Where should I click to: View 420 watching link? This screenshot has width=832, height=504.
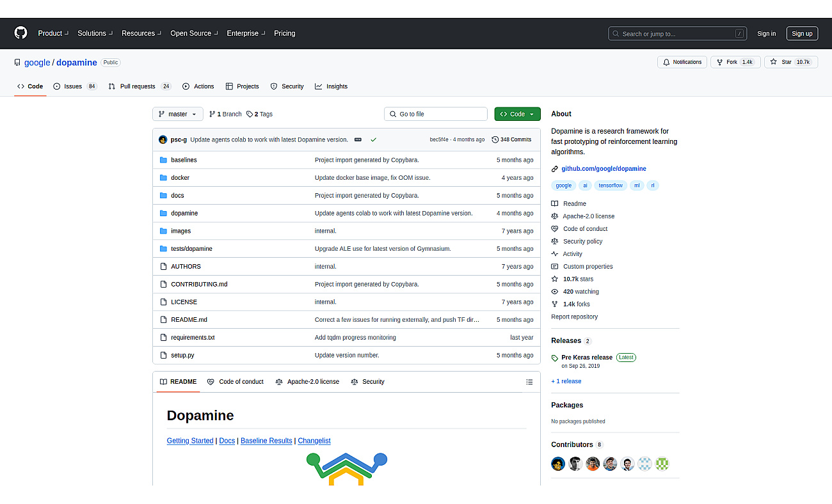click(575, 292)
